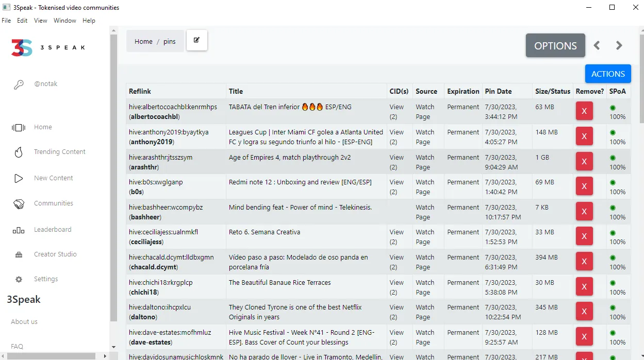
Task: Open the ACTIONS dropdown
Action: (x=608, y=74)
